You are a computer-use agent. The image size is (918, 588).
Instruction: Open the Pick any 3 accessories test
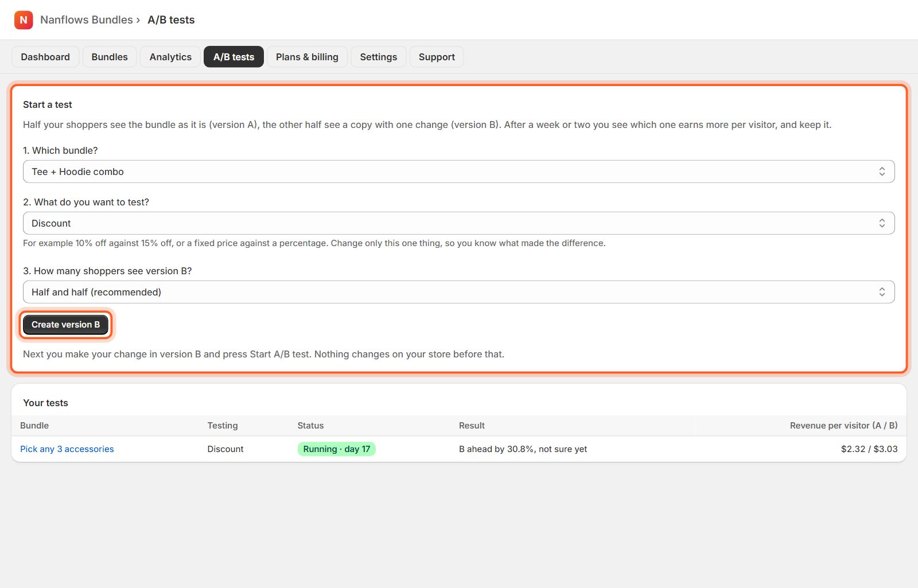(67, 449)
